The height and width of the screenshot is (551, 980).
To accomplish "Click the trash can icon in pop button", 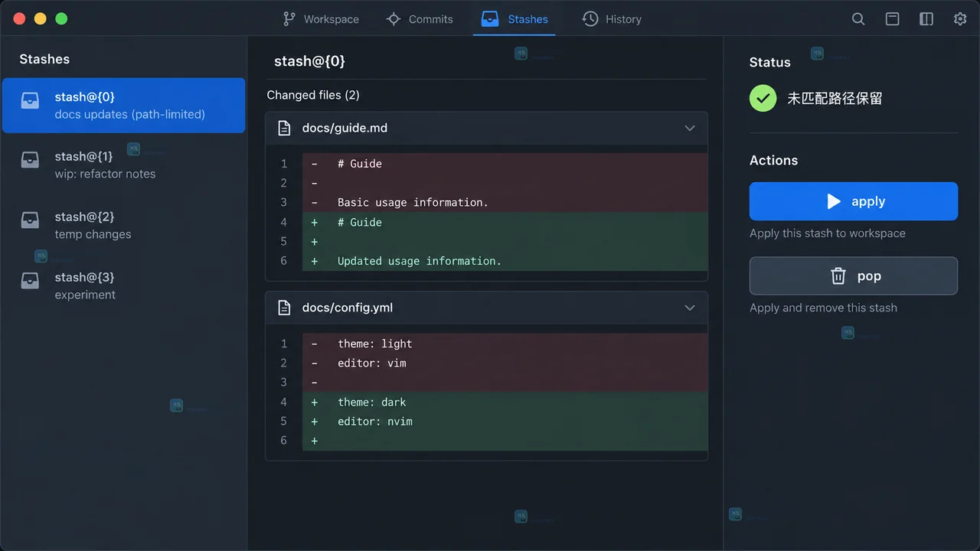I will (x=838, y=276).
